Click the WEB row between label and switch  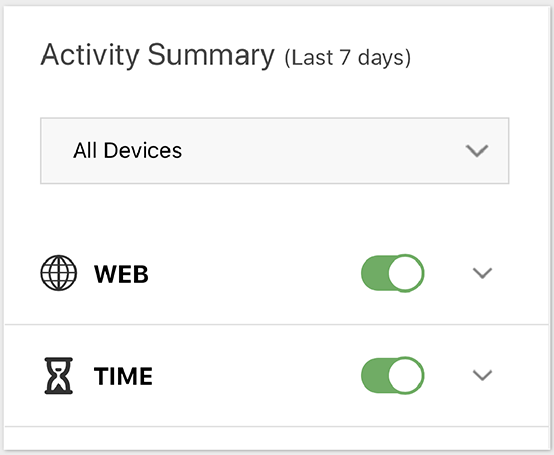click(254, 273)
